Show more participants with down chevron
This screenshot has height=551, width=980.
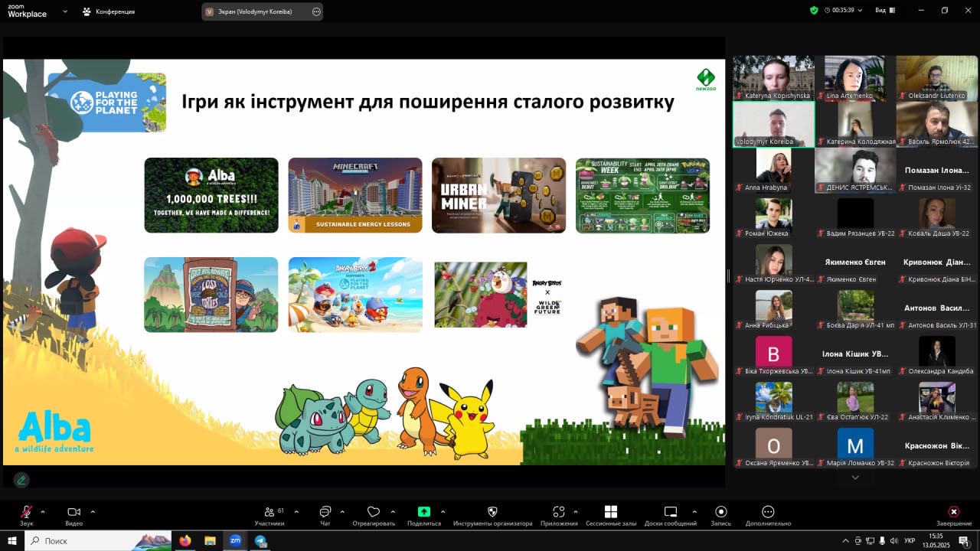(855, 478)
